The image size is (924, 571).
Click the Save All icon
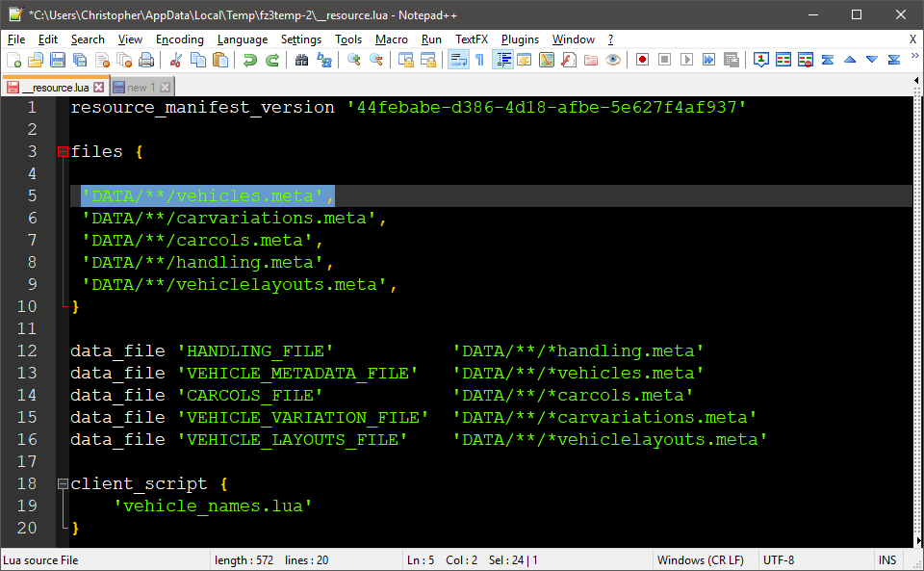(x=80, y=60)
